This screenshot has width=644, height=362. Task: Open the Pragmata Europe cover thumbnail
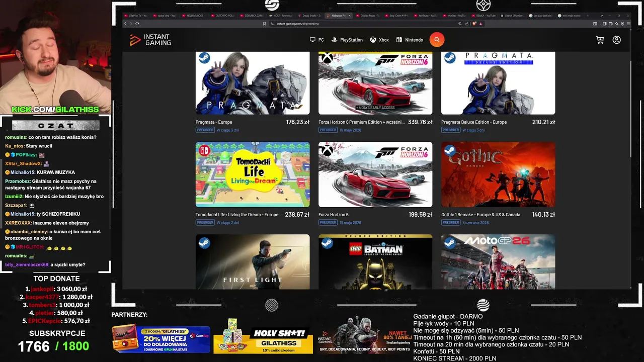tap(253, 83)
